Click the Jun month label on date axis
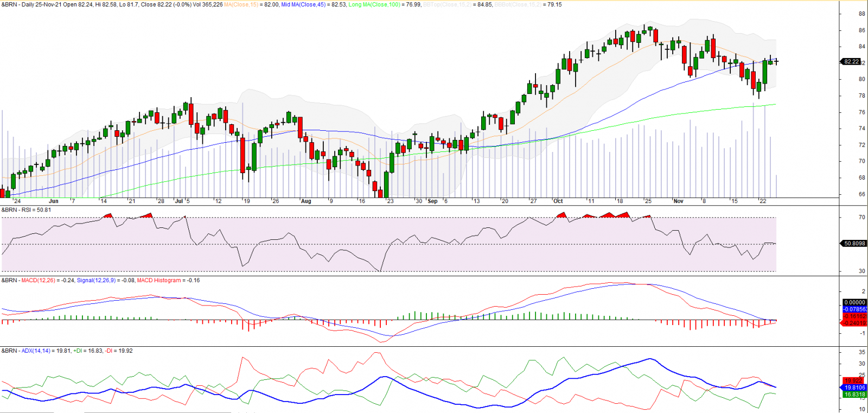 click(53, 201)
